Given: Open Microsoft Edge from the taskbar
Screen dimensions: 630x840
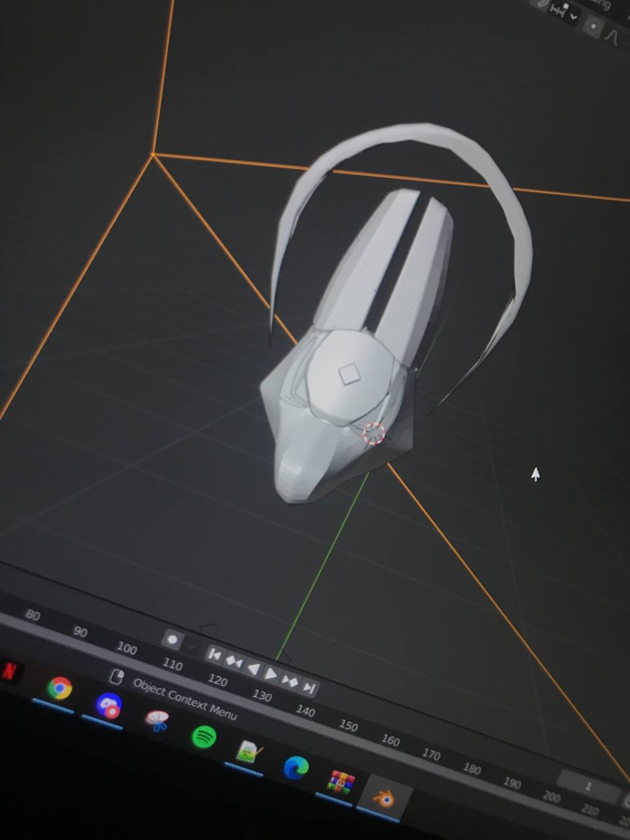Looking at the screenshot, I should tap(296, 767).
